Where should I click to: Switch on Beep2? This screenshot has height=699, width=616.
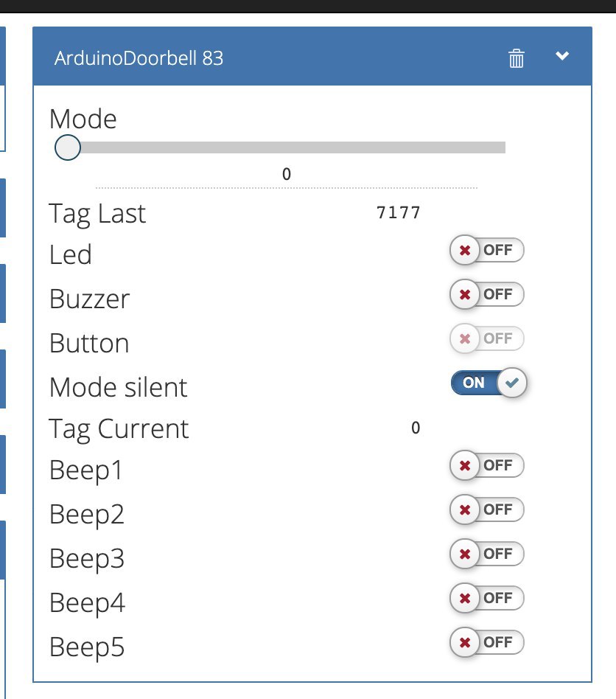487,510
